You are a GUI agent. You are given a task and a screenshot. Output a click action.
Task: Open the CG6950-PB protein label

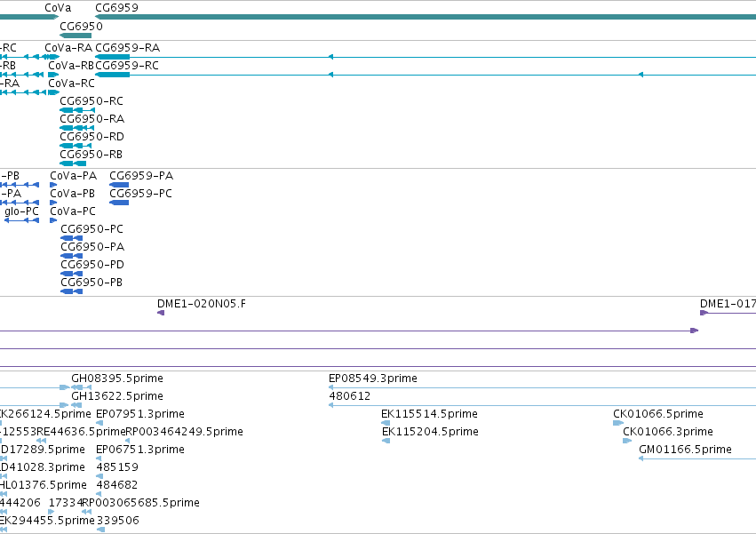[92, 283]
